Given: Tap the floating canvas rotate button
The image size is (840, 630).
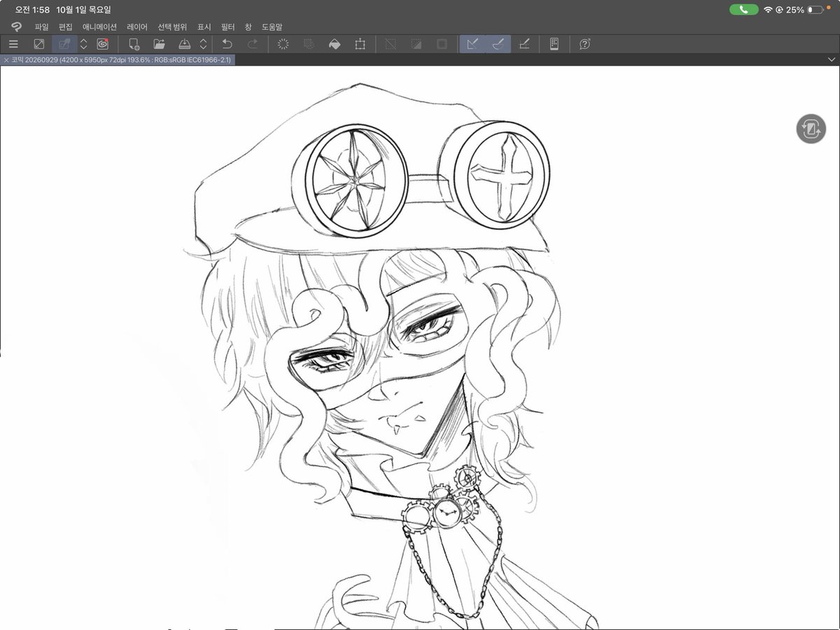Looking at the screenshot, I should click(811, 129).
